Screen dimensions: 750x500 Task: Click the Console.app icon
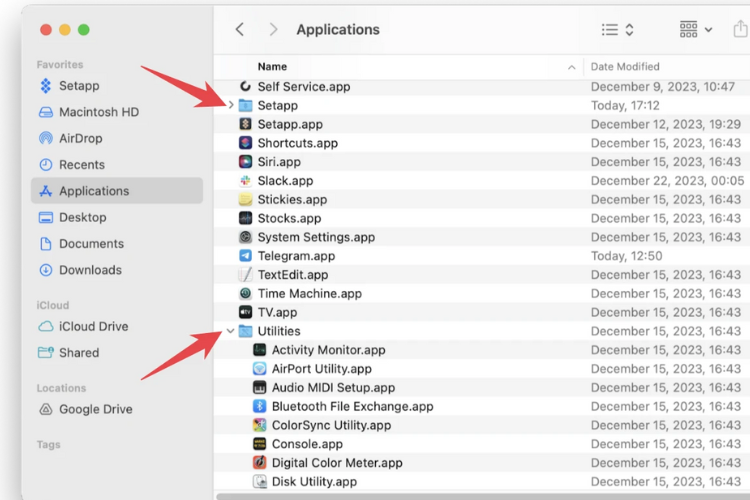coord(259,444)
